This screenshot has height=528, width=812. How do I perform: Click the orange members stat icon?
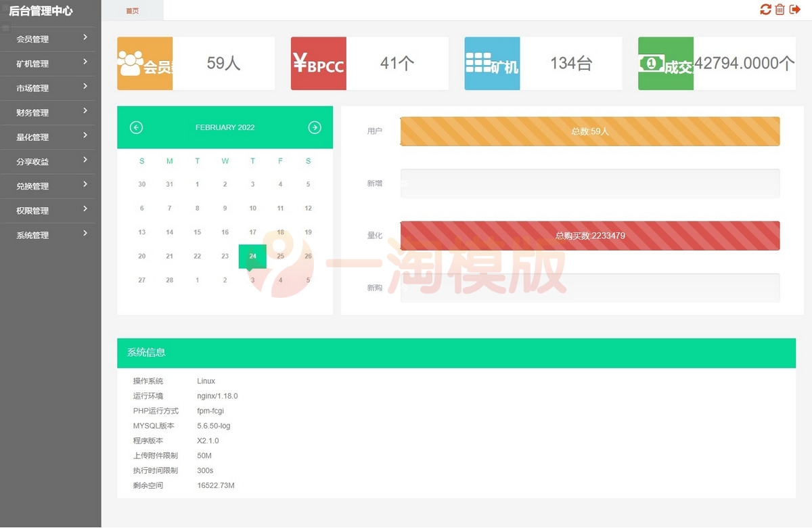145,64
